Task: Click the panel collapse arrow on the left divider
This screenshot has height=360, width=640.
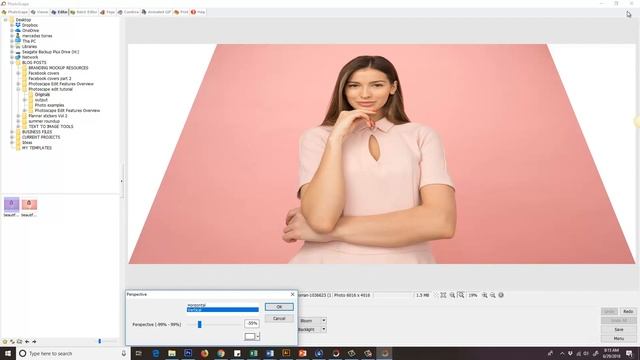Action: [122, 181]
